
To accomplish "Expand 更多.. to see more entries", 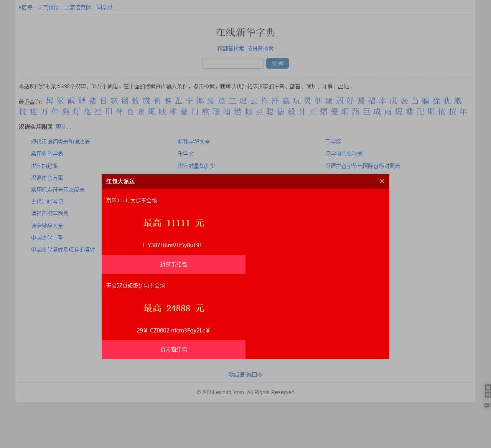I will [63, 127].
